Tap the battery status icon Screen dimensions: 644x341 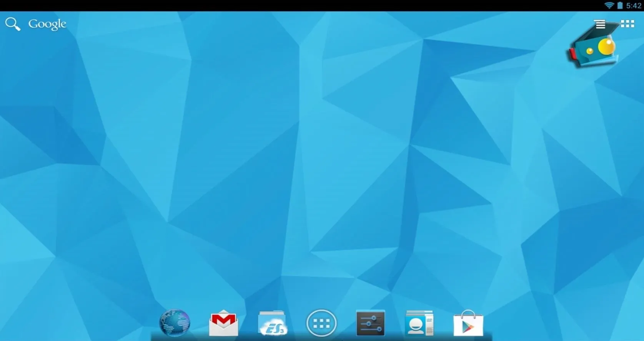(620, 5)
